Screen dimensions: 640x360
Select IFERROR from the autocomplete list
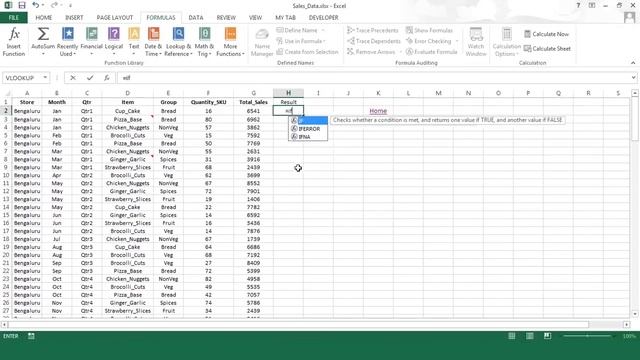tap(308, 129)
